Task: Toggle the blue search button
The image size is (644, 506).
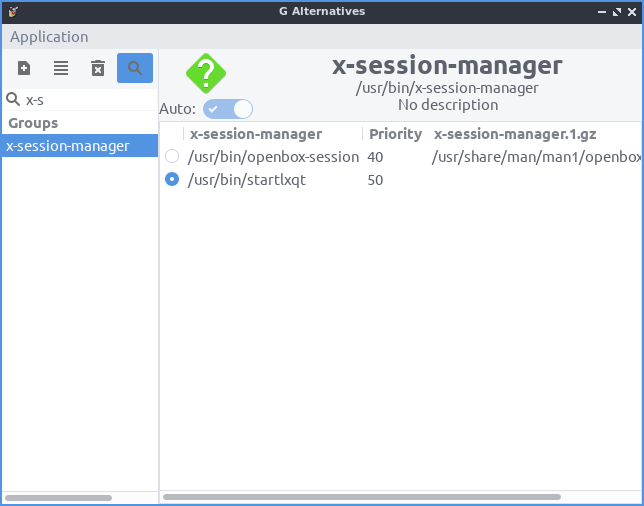Action: (135, 68)
